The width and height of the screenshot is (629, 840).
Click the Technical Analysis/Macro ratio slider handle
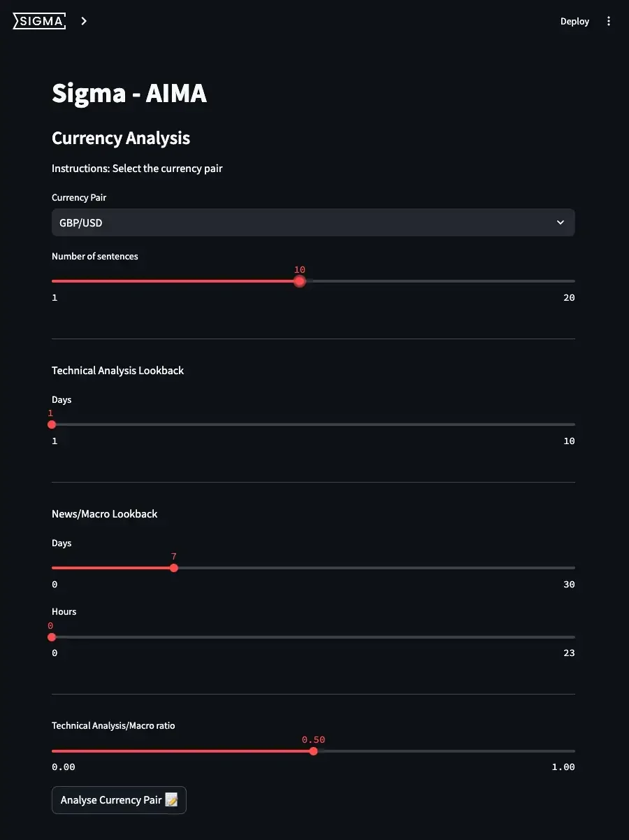[x=313, y=751]
